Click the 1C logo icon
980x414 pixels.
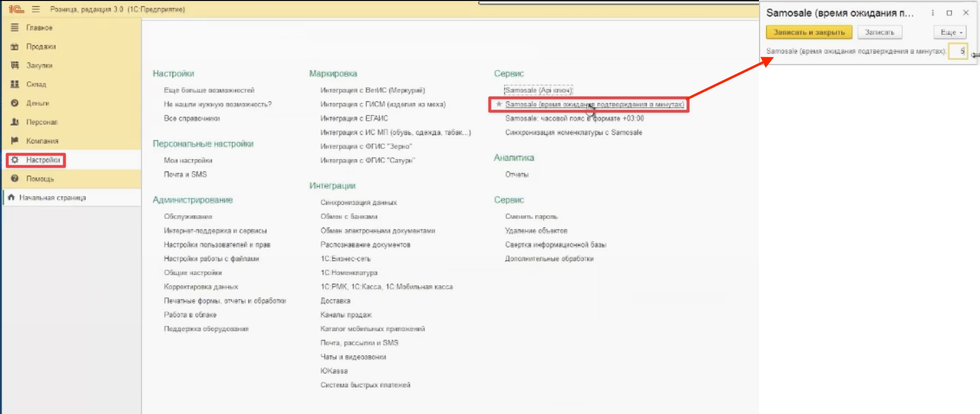[x=16, y=9]
